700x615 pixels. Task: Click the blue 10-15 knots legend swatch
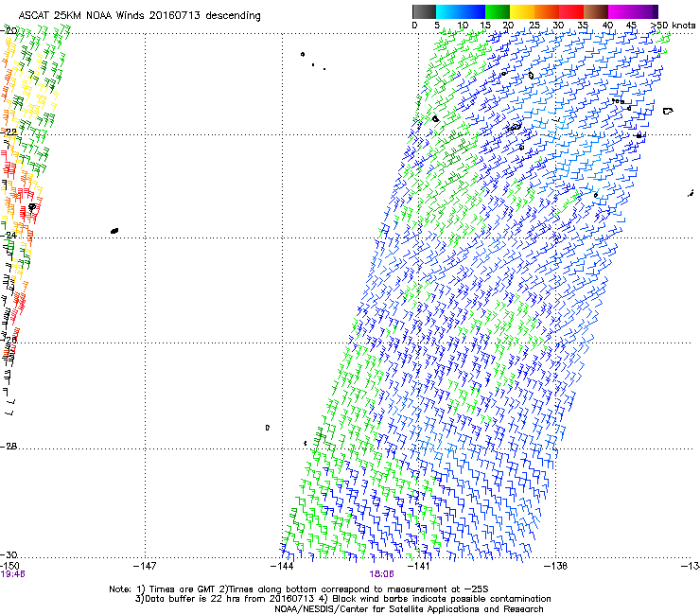tap(473, 11)
